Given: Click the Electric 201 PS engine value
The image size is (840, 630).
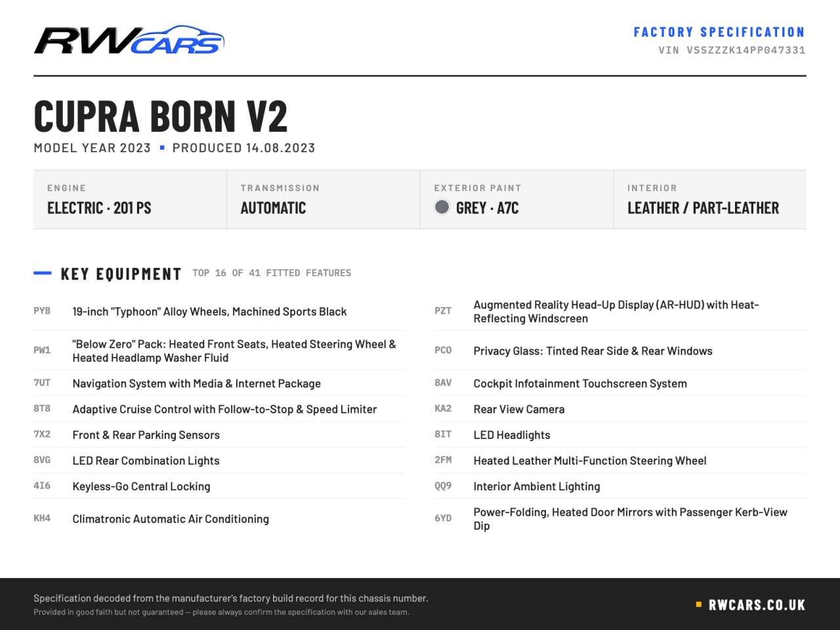Looking at the screenshot, I should (x=99, y=208).
